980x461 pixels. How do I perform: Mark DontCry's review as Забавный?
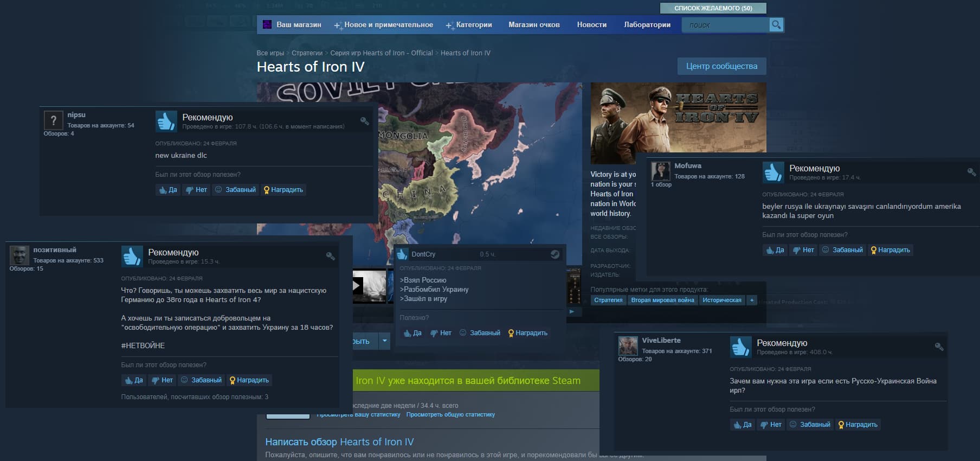coord(480,333)
